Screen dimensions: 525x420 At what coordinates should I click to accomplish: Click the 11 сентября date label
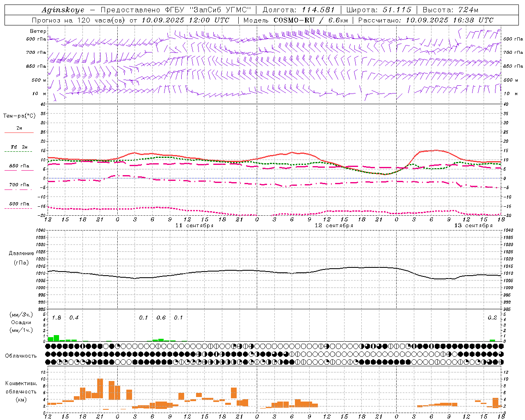pyautogui.click(x=194, y=226)
